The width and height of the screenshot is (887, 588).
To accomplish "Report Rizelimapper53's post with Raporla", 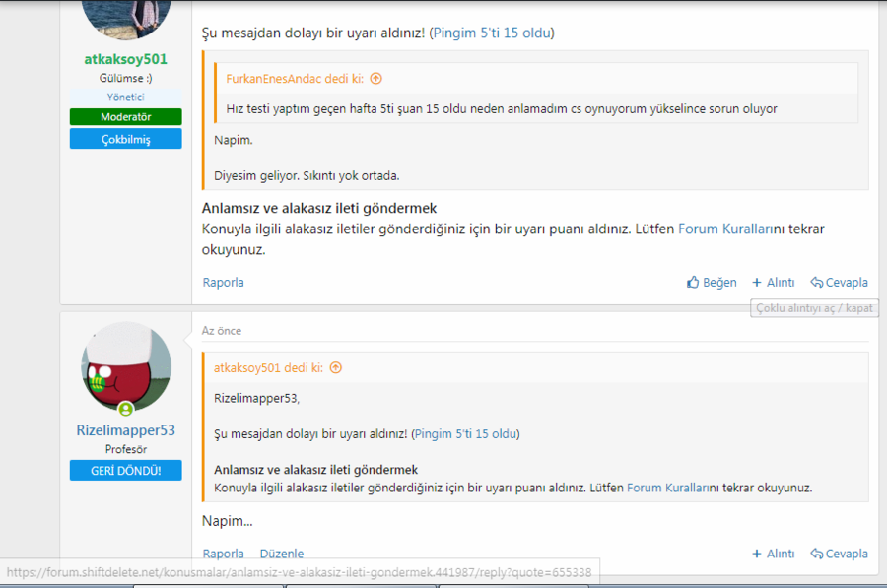I will (x=224, y=554).
